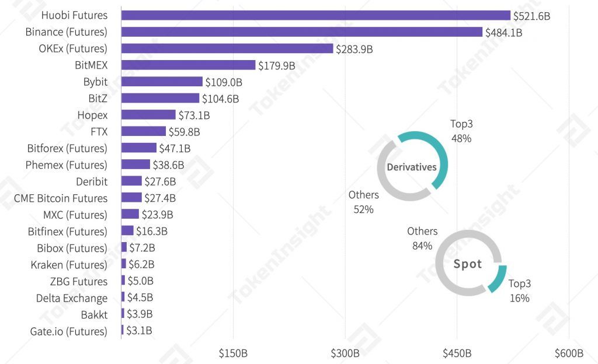Screen dimensions: 598x364
Task: Select the FTX volume bar
Action: (x=144, y=132)
